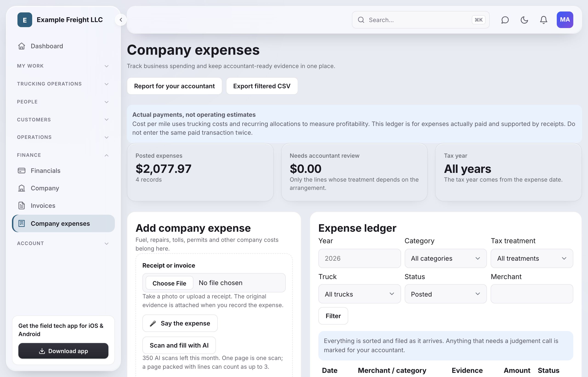This screenshot has width=588, height=377.
Task: Expand the My Work section
Action: [x=63, y=66]
